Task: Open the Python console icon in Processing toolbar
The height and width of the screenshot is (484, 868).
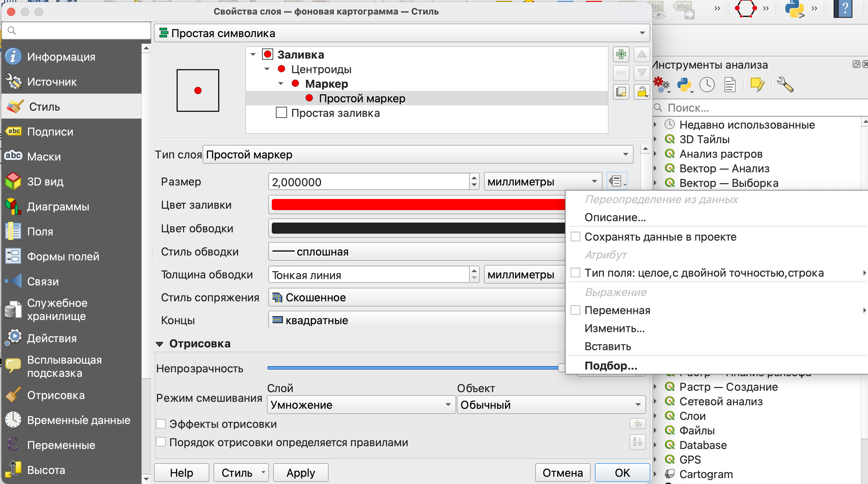Action: click(x=685, y=85)
